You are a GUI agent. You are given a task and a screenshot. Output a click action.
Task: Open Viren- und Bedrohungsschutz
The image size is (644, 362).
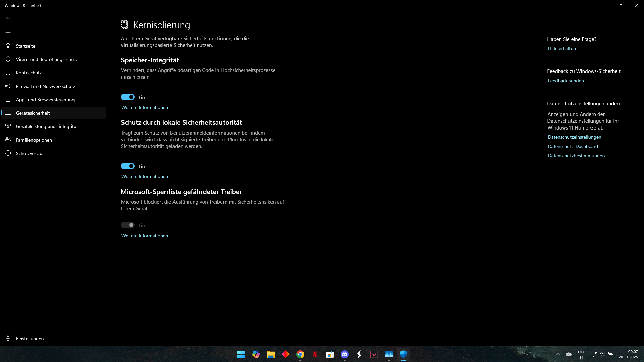54,59
